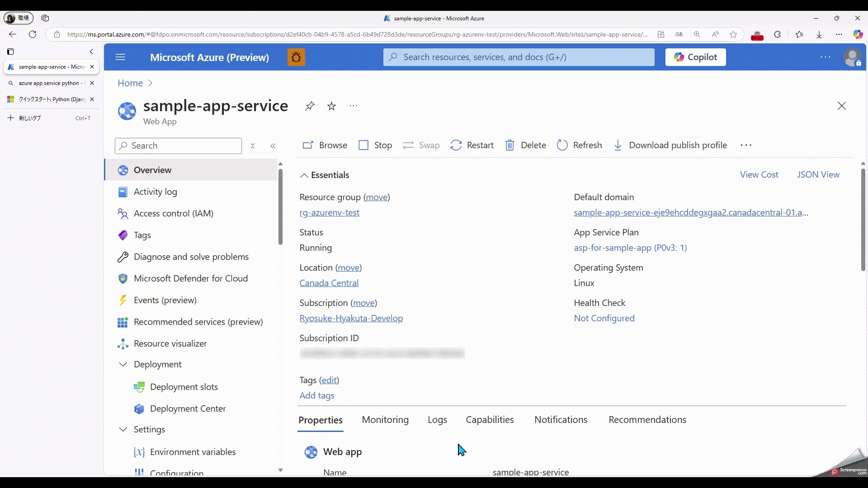The image size is (868, 488).
Task: Open browser extensions puzzle icon
Action: click(777, 34)
